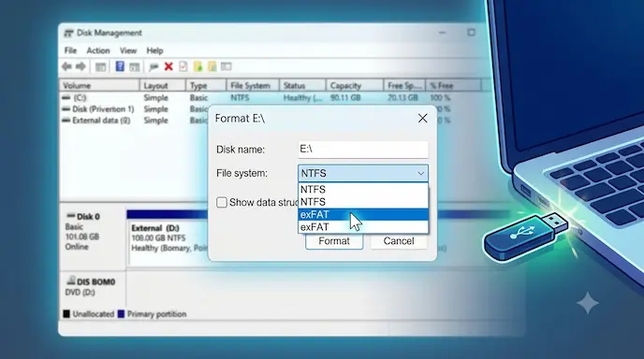Click the Disk 0 label
The image size is (644, 359).
[88, 217]
